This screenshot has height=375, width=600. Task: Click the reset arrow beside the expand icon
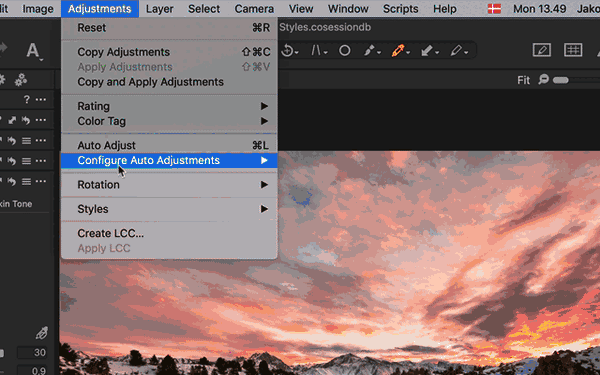click(x=26, y=120)
